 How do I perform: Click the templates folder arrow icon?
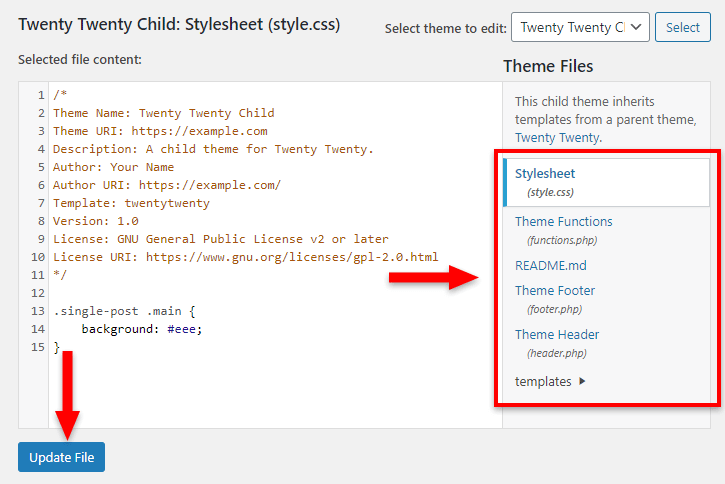tap(582, 381)
